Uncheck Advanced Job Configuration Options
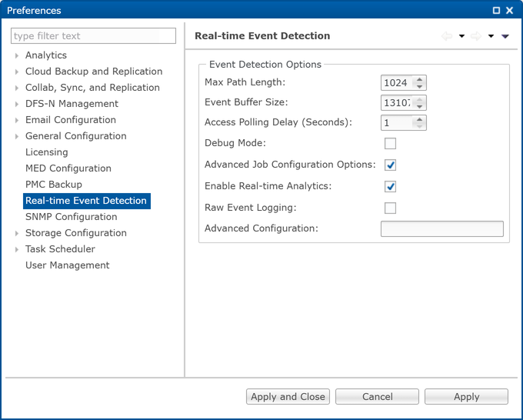Viewport: 523px width, 420px height. point(390,165)
